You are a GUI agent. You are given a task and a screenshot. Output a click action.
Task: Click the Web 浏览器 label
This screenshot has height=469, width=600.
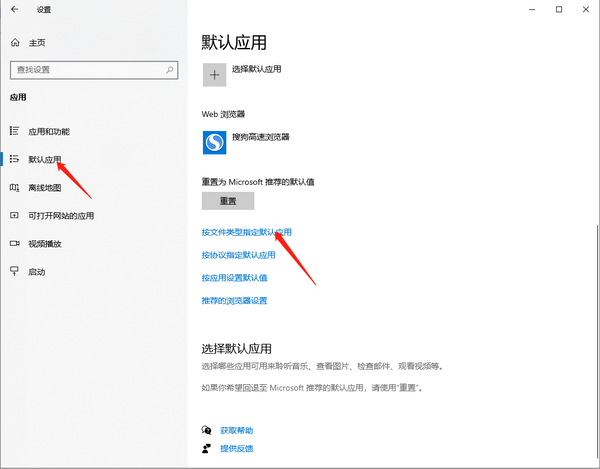point(223,114)
